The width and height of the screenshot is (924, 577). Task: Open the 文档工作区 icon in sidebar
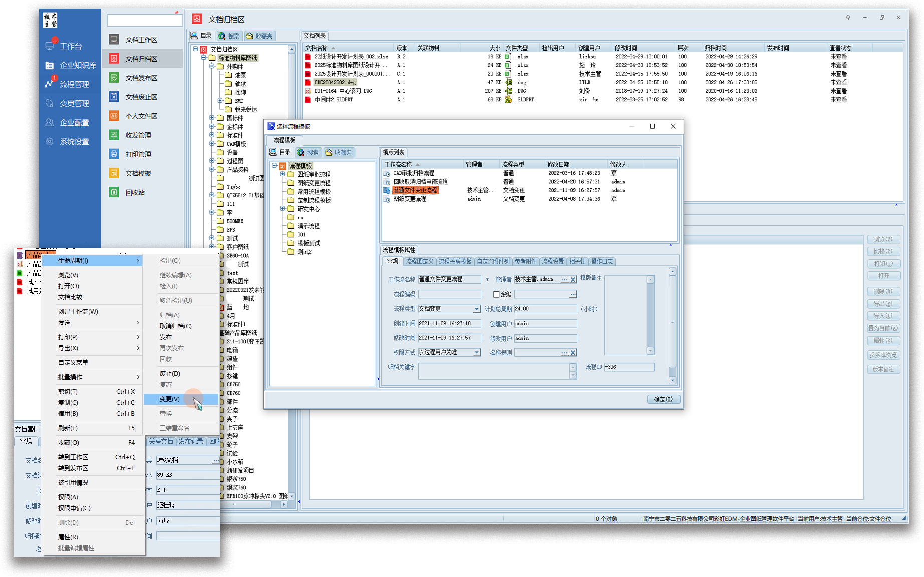[114, 40]
